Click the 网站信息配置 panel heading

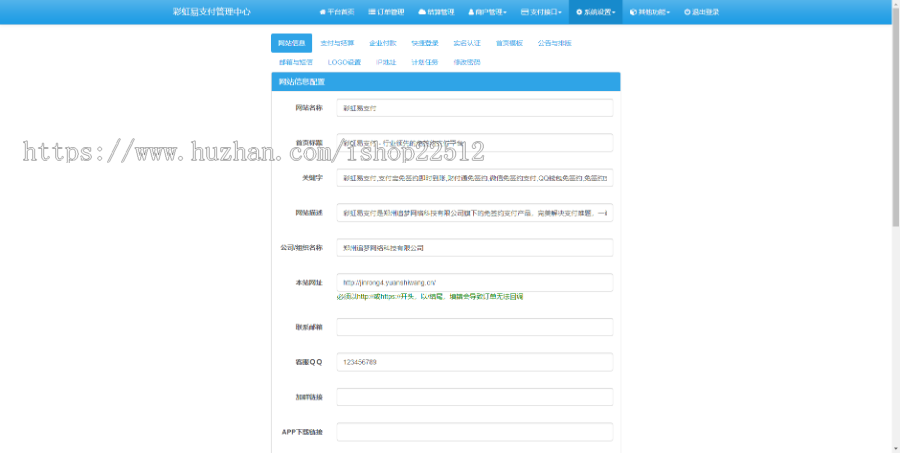click(x=446, y=82)
